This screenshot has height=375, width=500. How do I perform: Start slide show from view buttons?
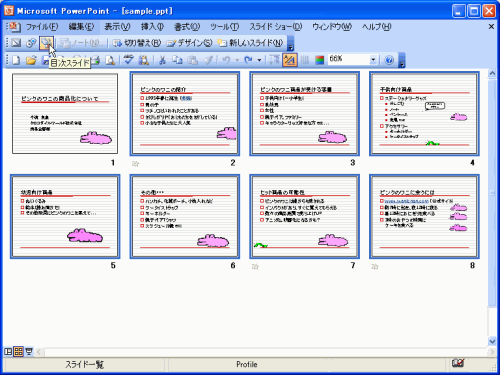(29, 351)
